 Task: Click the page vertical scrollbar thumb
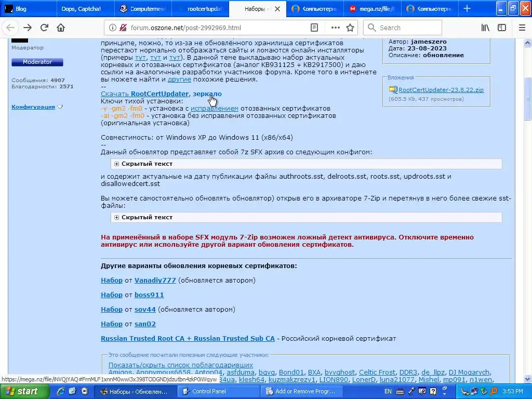click(527, 98)
